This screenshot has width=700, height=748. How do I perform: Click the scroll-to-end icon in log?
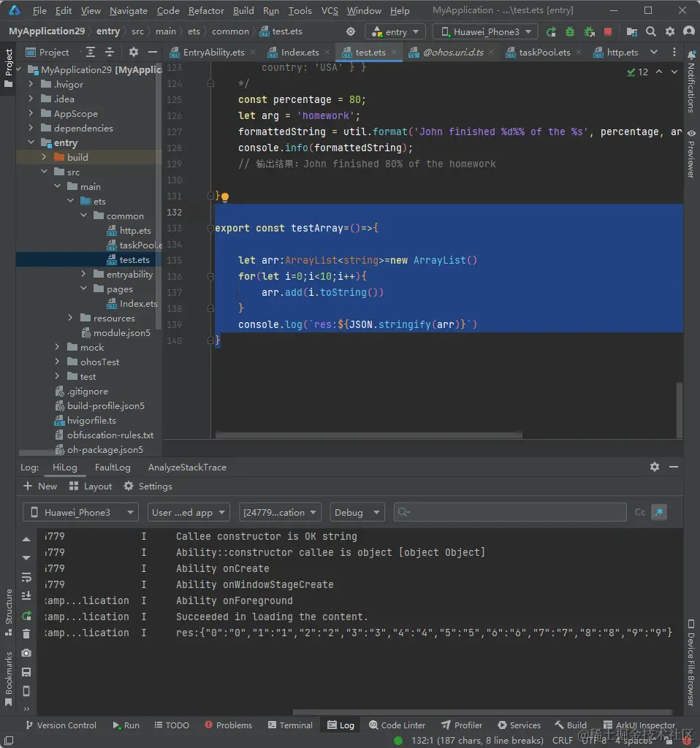tap(27, 595)
